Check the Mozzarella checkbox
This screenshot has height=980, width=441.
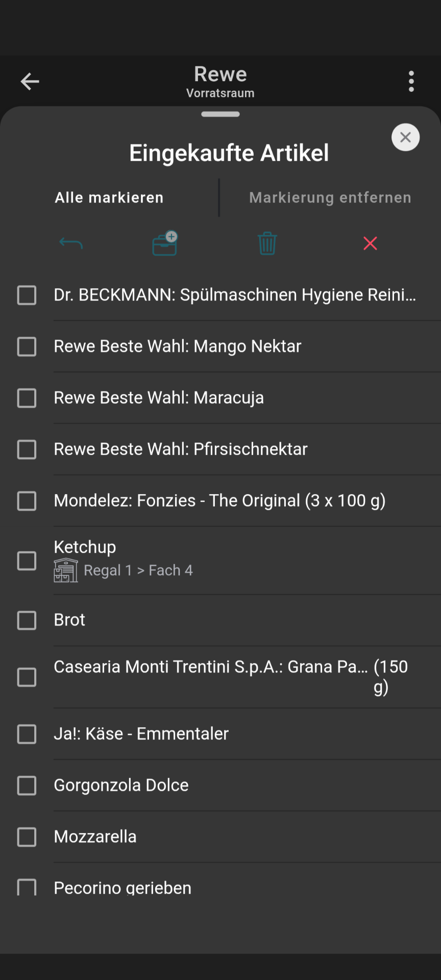[27, 837]
